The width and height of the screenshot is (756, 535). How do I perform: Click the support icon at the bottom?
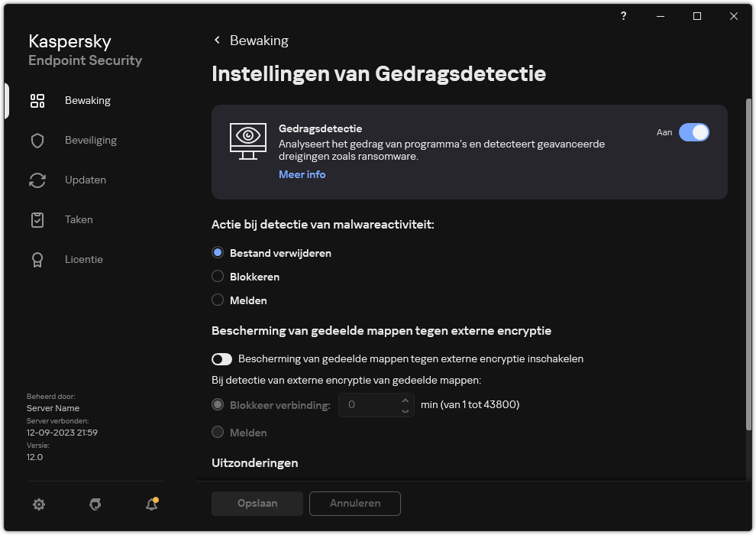(95, 504)
